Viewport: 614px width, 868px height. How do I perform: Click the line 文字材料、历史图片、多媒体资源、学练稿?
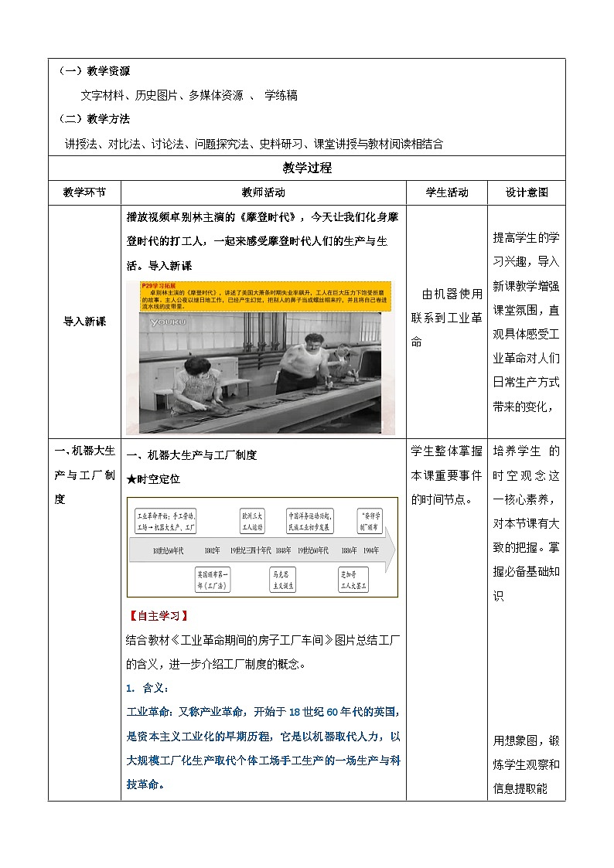(x=189, y=95)
